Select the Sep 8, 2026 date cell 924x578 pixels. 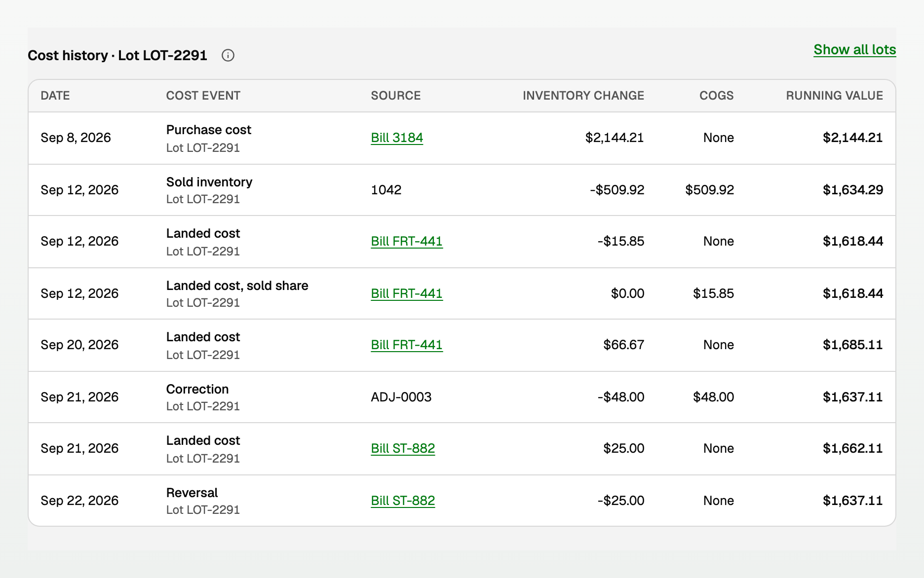coord(76,138)
